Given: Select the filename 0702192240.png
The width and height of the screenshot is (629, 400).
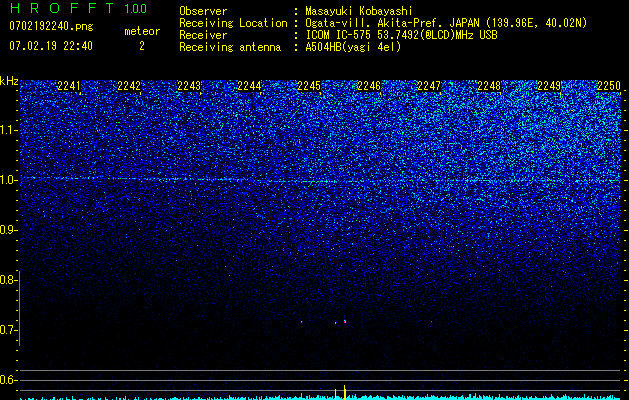Looking at the screenshot, I should pyautogui.click(x=51, y=26).
